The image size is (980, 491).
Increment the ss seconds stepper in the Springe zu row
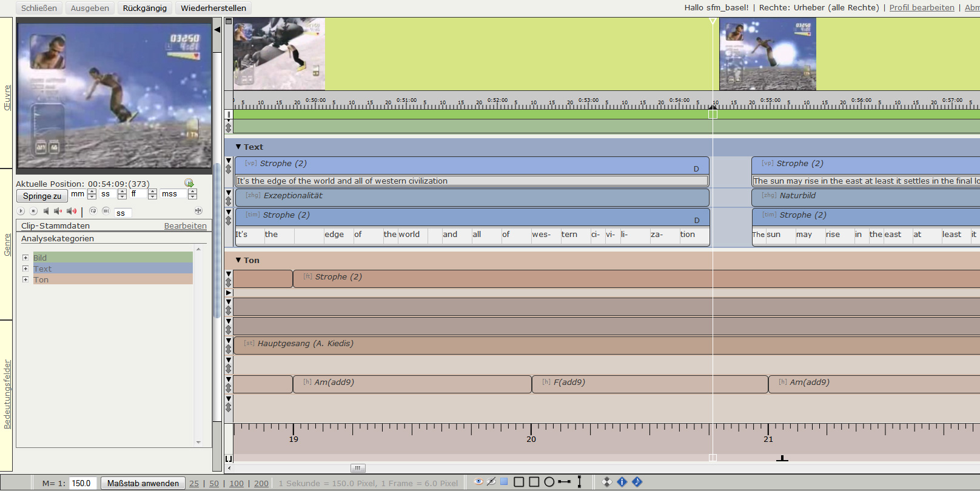click(122, 192)
